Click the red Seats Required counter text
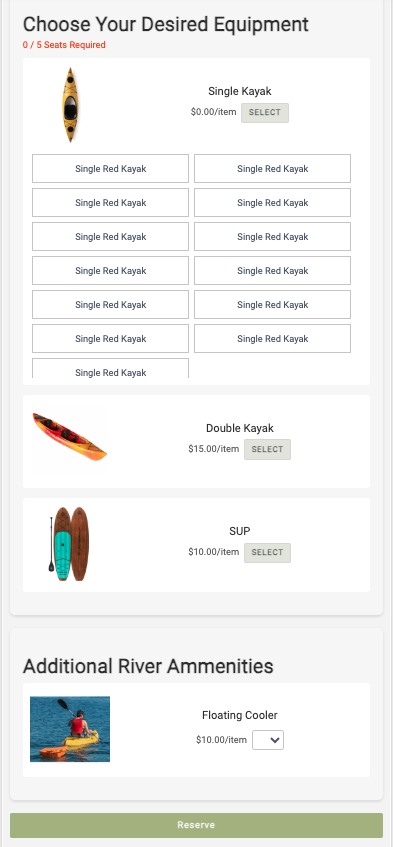This screenshot has height=847, width=393. coord(64,45)
